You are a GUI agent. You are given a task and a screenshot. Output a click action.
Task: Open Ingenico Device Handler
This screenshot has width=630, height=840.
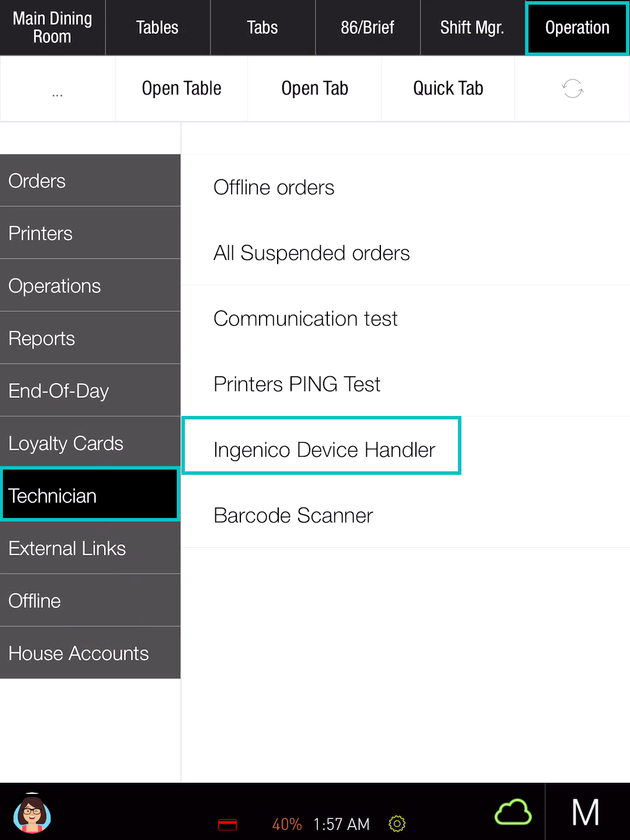click(x=324, y=450)
